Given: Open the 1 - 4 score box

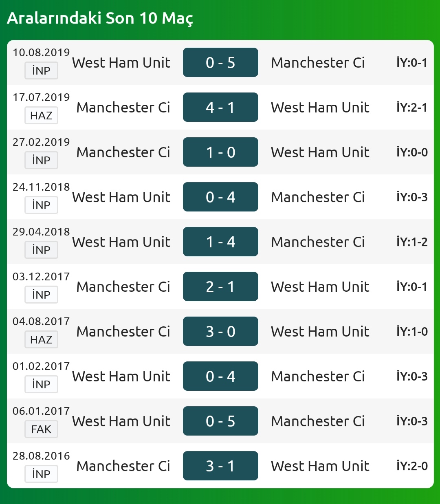Looking at the screenshot, I should tap(220, 242).
